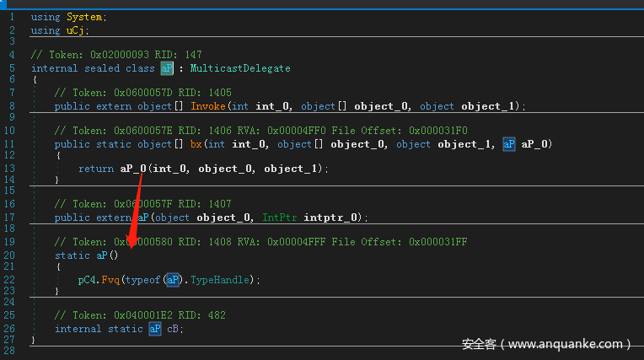Click the TypeHandle property
Viewport: 644px width, 360px height.
pyautogui.click(x=223, y=279)
